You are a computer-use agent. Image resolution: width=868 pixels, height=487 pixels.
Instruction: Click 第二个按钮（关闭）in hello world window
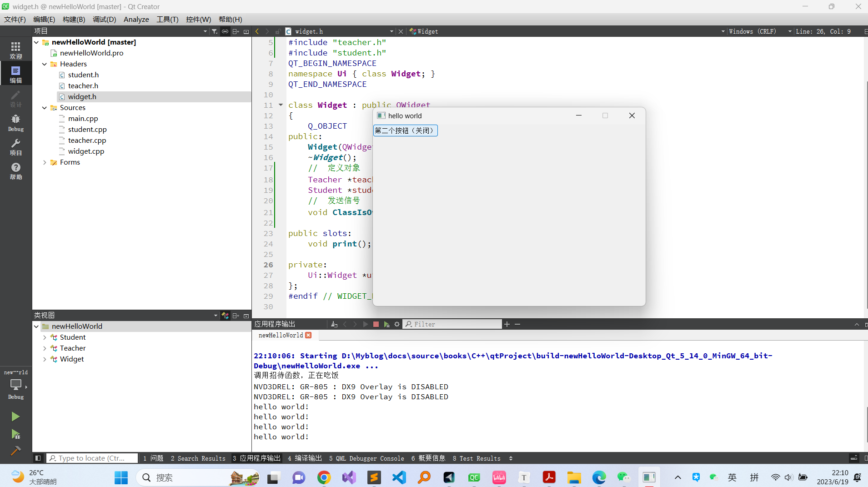(x=405, y=131)
